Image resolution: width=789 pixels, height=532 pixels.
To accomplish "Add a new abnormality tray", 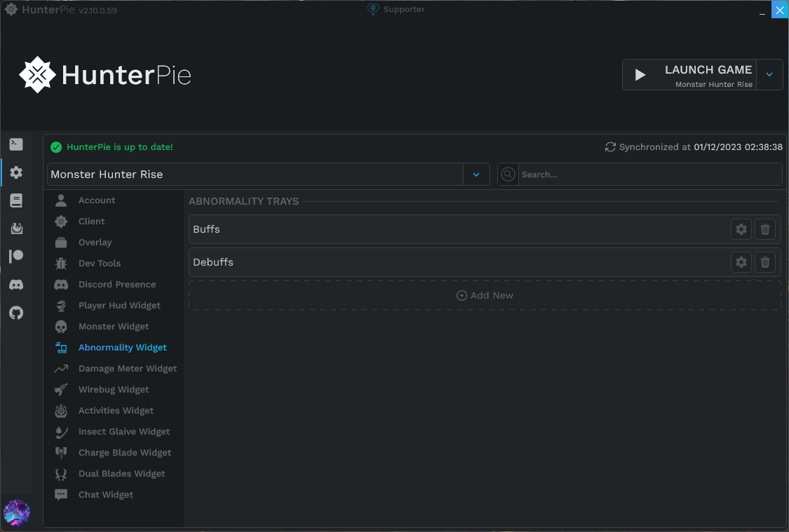I will click(x=485, y=295).
